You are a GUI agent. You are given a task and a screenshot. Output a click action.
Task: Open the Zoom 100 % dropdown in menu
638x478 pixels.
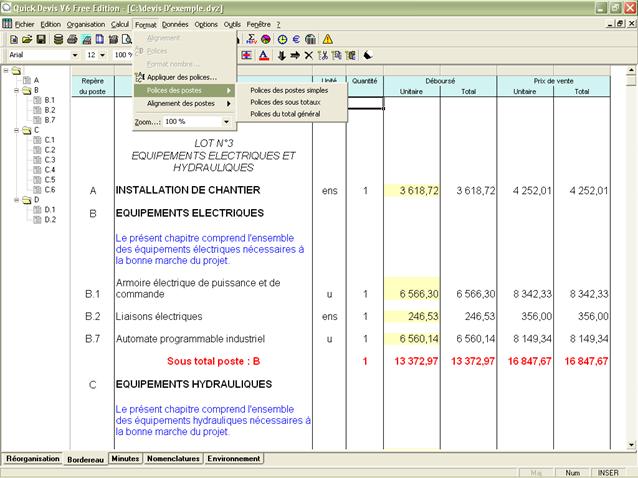click(228, 121)
